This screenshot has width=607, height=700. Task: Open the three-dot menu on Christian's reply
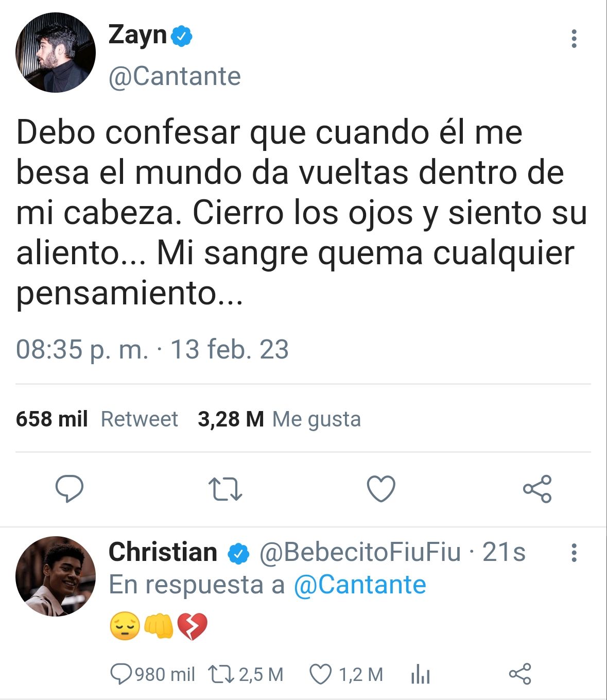(x=574, y=553)
